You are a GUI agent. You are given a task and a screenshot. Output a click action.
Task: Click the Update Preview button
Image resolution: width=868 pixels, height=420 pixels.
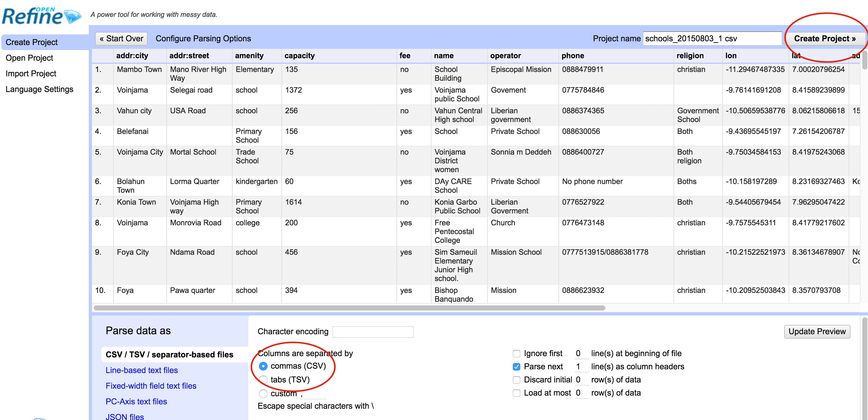tap(816, 331)
